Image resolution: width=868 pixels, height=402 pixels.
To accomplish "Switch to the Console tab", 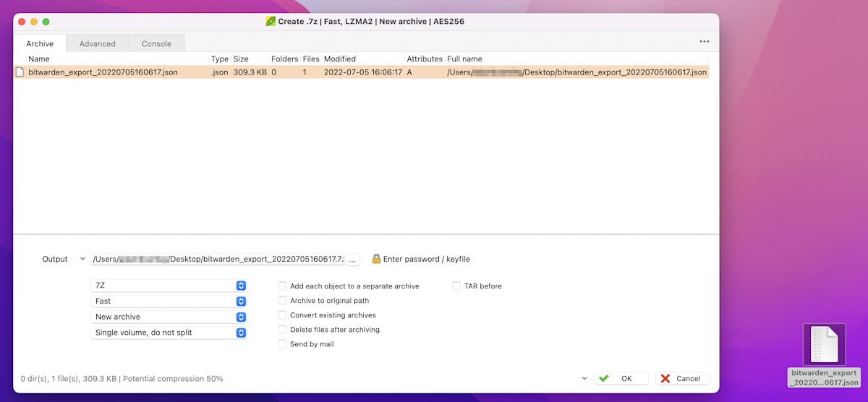I will pos(156,43).
